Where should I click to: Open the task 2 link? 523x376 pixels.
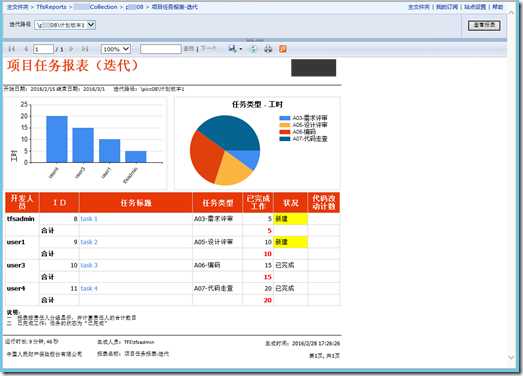click(x=89, y=242)
